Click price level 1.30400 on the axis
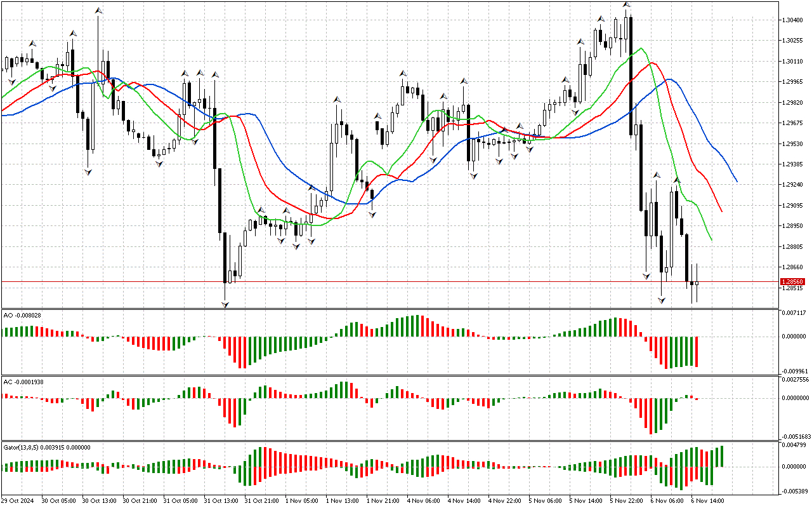The height and width of the screenshot is (508, 812). [x=793, y=20]
